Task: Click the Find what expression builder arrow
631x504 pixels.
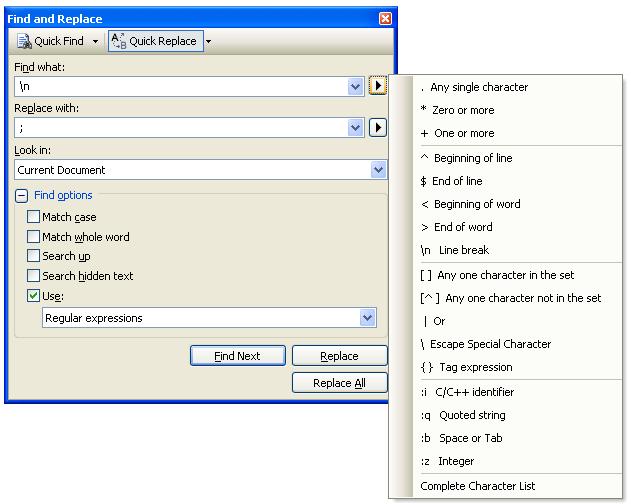Action: click(378, 86)
